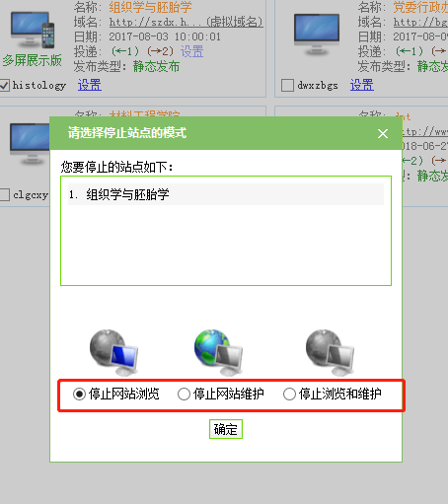
Task: Select list item 1 组织学与胚胎学
Action: pyautogui.click(x=226, y=194)
